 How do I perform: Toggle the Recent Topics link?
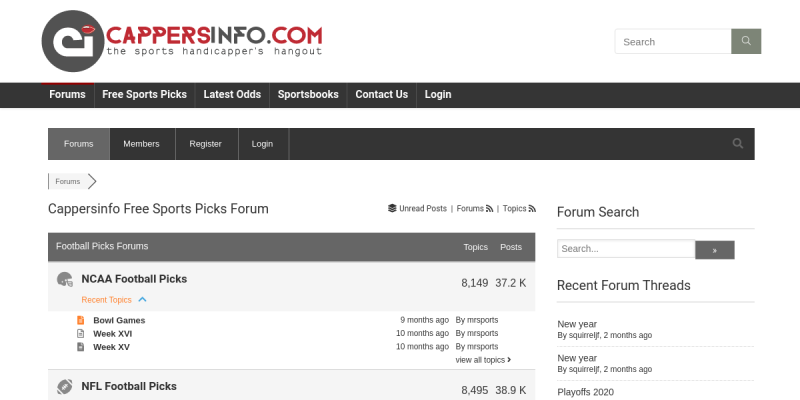pyautogui.click(x=107, y=300)
